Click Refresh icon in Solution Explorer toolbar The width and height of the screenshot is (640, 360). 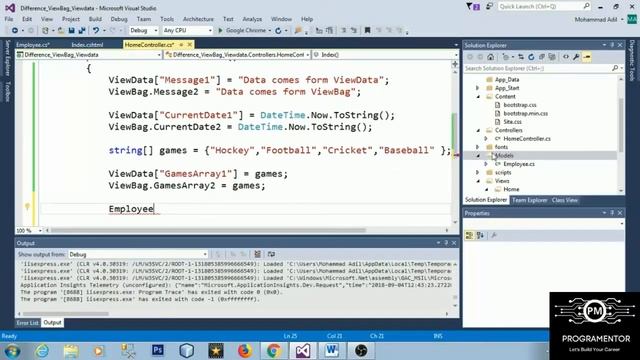(531, 57)
